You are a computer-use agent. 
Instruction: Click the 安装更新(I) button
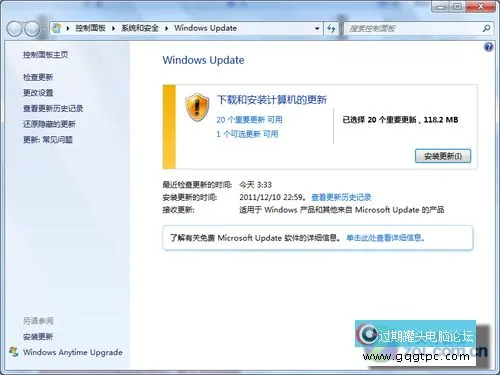[443, 156]
